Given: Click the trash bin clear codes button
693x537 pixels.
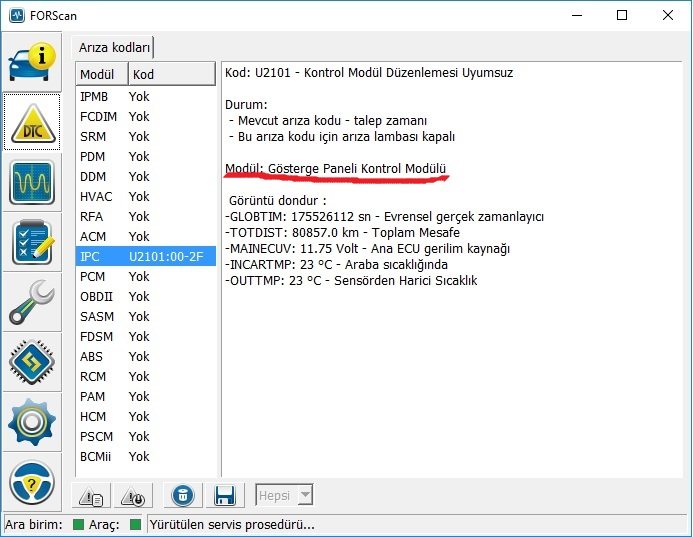Looking at the screenshot, I should 183,495.
